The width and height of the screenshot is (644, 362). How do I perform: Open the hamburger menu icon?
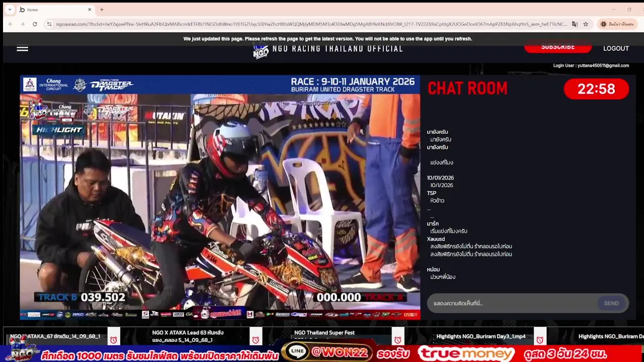coord(22,49)
